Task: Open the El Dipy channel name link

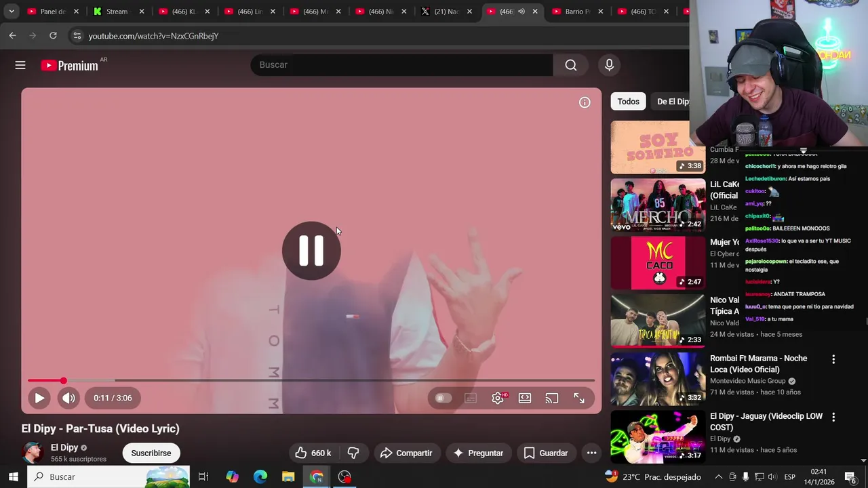Action: click(64, 447)
